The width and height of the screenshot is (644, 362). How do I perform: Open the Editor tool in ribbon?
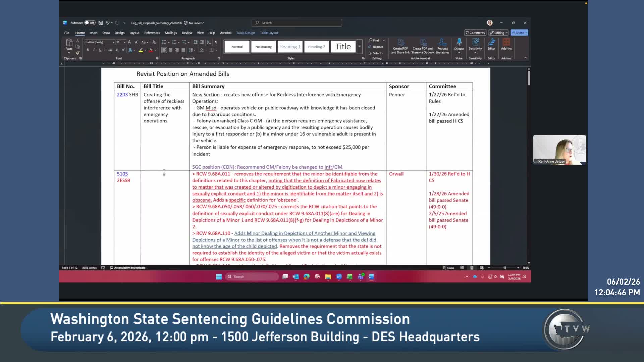click(491, 44)
